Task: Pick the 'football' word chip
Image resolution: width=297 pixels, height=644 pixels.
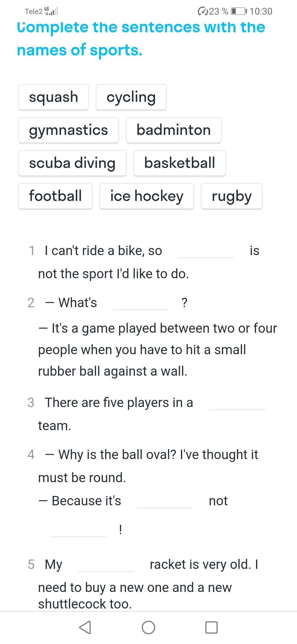Action: coord(55,196)
